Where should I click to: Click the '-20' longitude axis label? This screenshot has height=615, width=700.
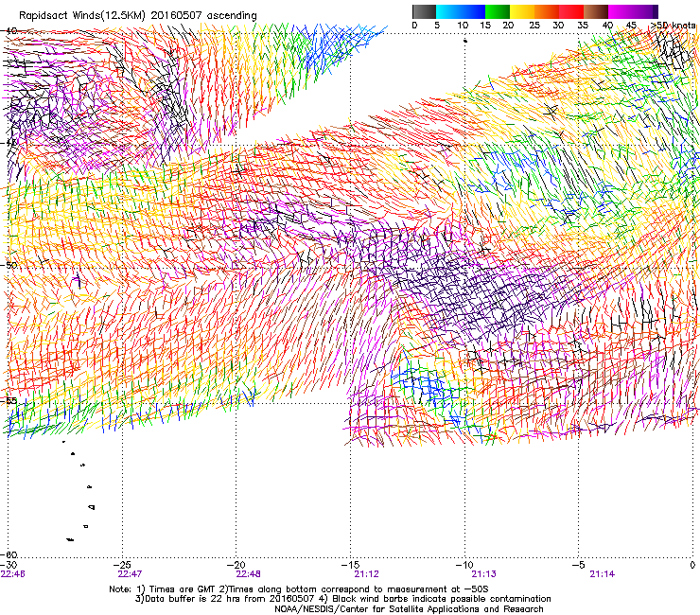[237, 565]
